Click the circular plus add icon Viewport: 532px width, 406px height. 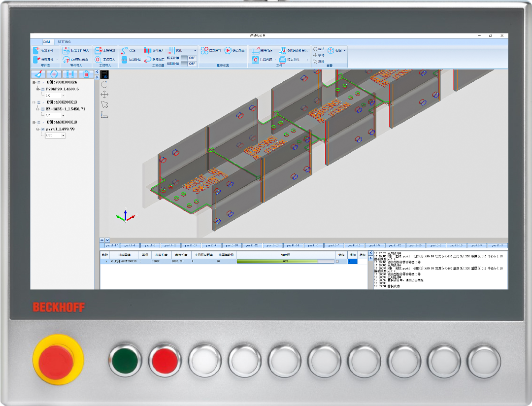(x=55, y=74)
